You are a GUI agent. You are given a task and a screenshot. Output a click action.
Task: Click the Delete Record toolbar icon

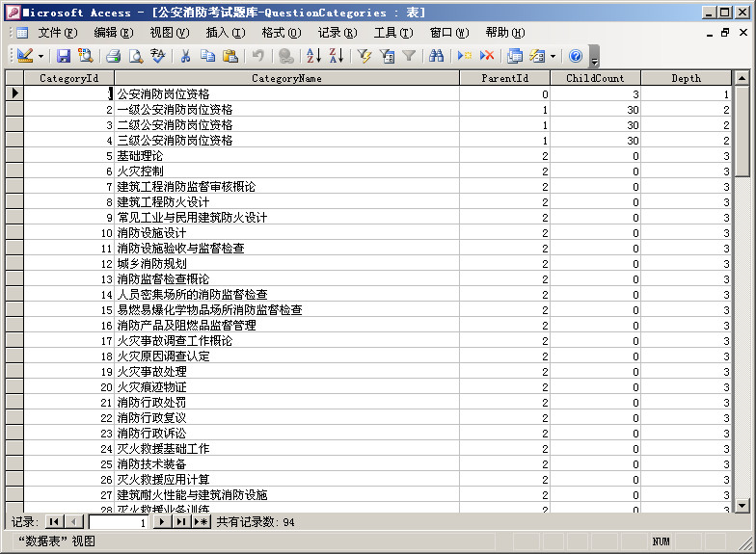coord(487,56)
